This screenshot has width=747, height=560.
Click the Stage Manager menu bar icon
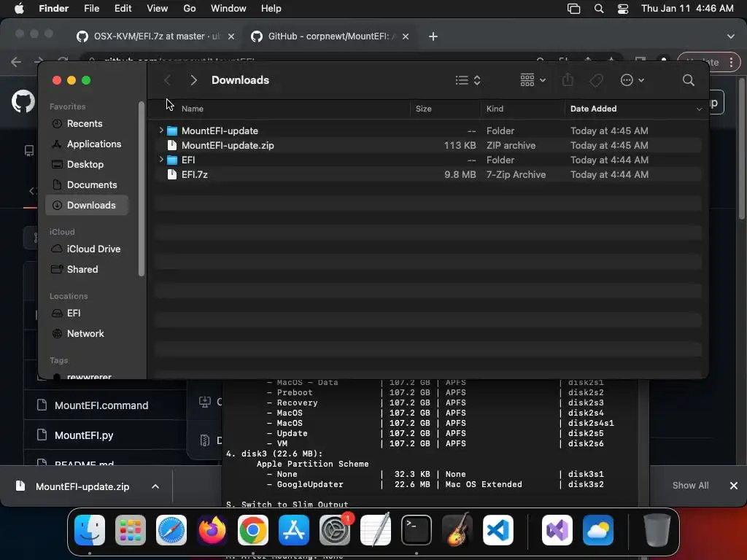(573, 9)
